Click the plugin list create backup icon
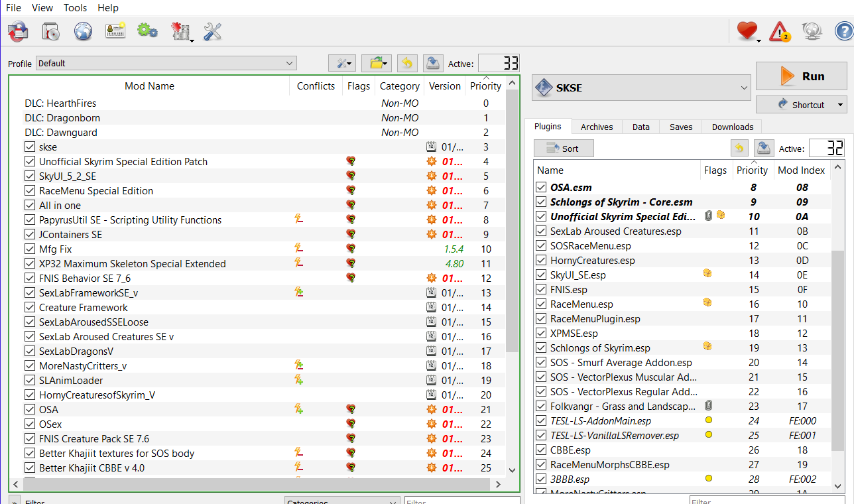This screenshot has width=854, height=504. point(764,148)
